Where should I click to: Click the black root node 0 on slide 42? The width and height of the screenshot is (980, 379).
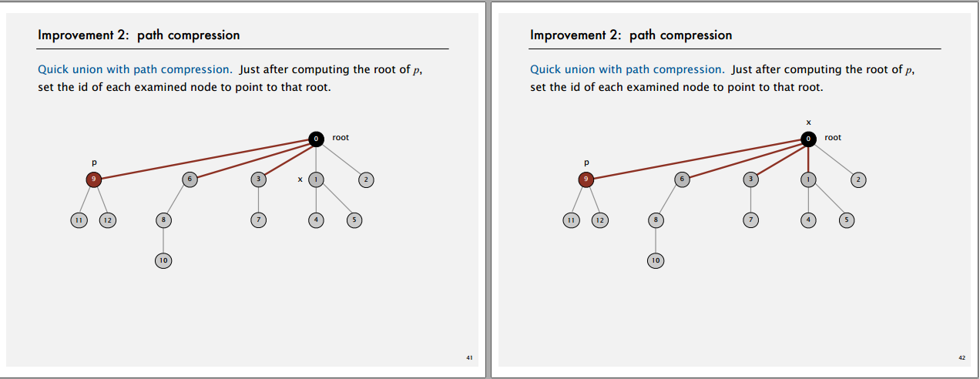click(x=808, y=139)
